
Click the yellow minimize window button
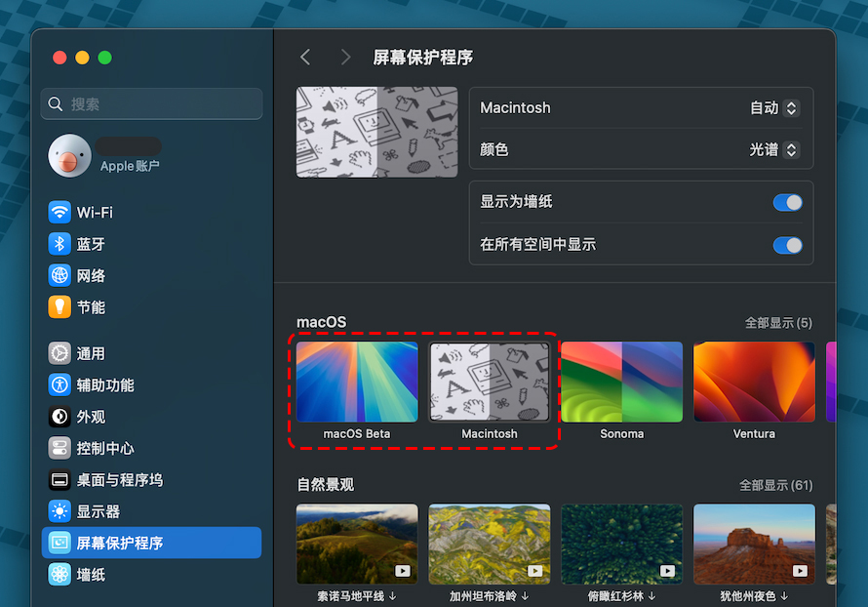pyautogui.click(x=82, y=58)
